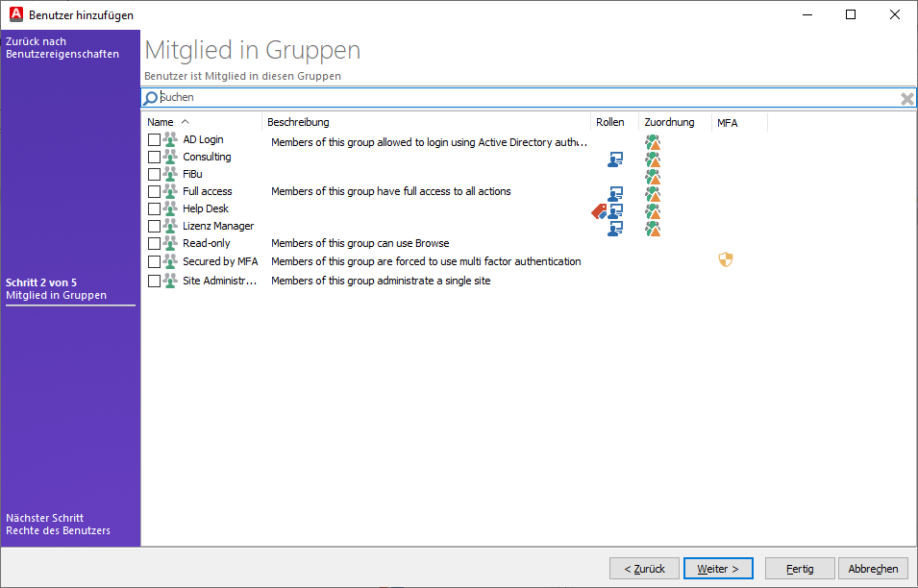Tick the Site Administrator group checkbox
Viewport: 918px width, 588px height.
(x=154, y=281)
